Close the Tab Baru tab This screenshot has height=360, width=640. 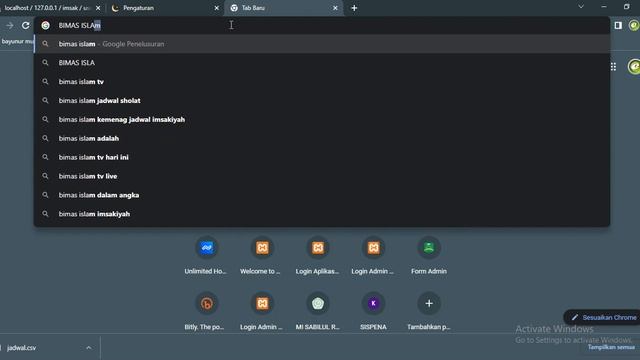pos(335,8)
